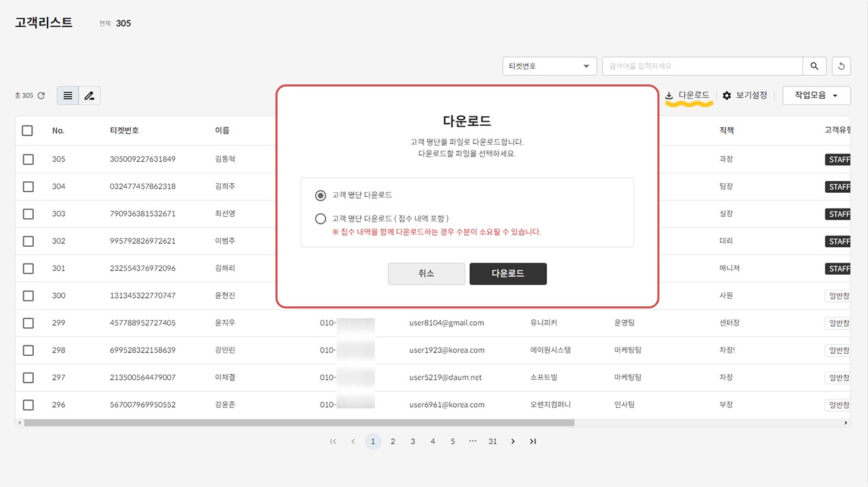Jump to page 31 in pagination
Screen dimensions: 868x487
pyautogui.click(x=492, y=442)
